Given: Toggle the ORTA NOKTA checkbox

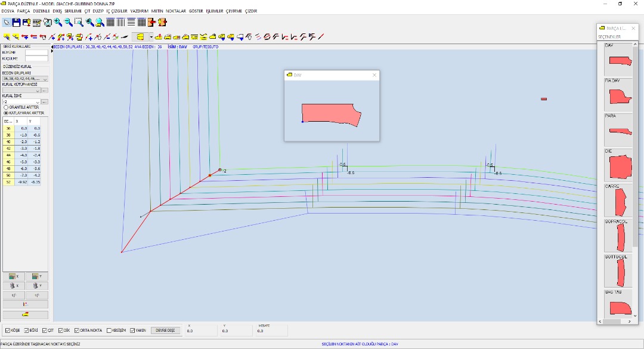Looking at the screenshot, I should tap(76, 330).
